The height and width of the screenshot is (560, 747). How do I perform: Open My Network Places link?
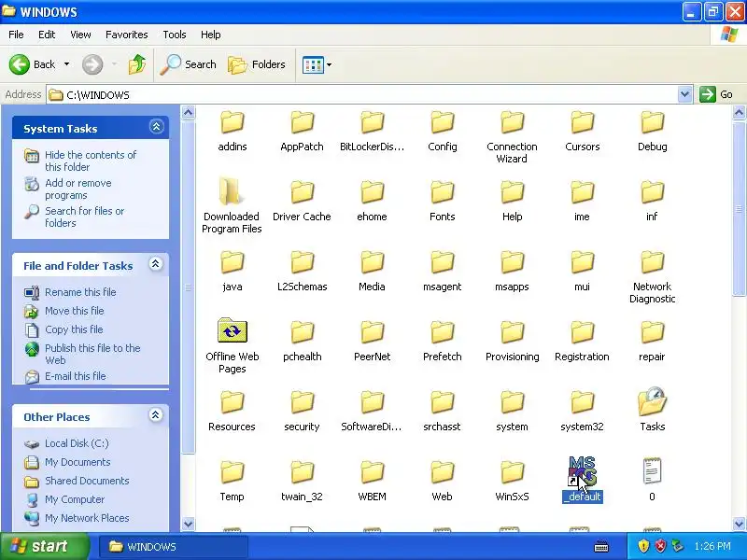click(x=87, y=518)
